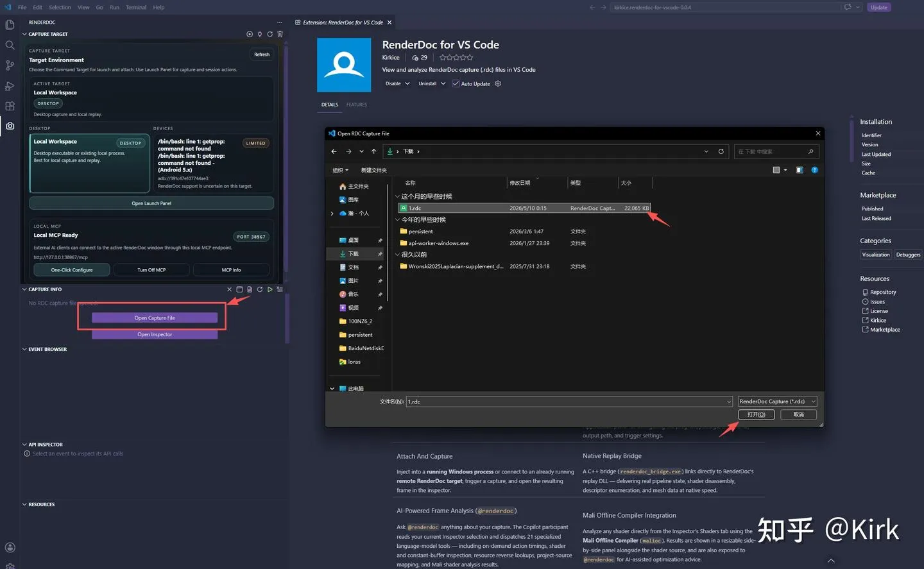
Task: Open the File menu
Action: pyautogui.click(x=22, y=7)
